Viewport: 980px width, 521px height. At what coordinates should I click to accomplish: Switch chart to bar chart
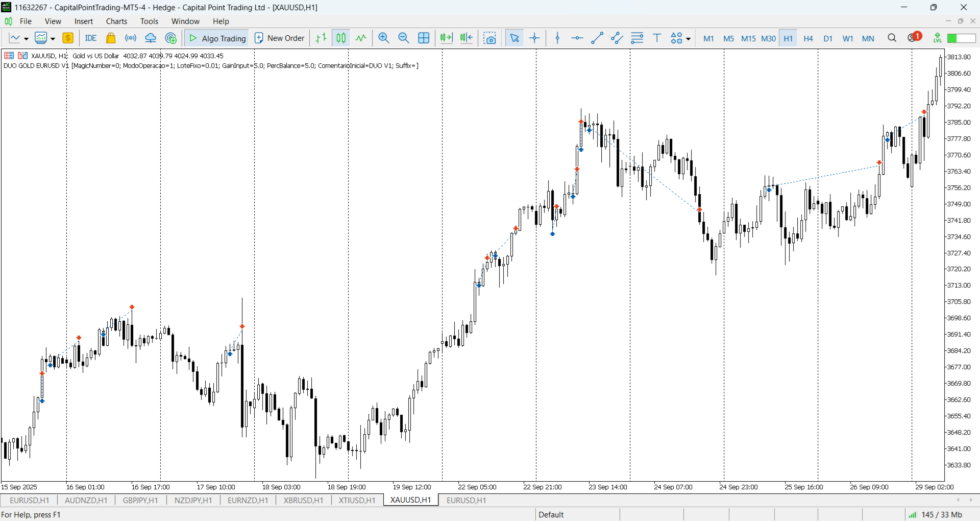tap(321, 38)
